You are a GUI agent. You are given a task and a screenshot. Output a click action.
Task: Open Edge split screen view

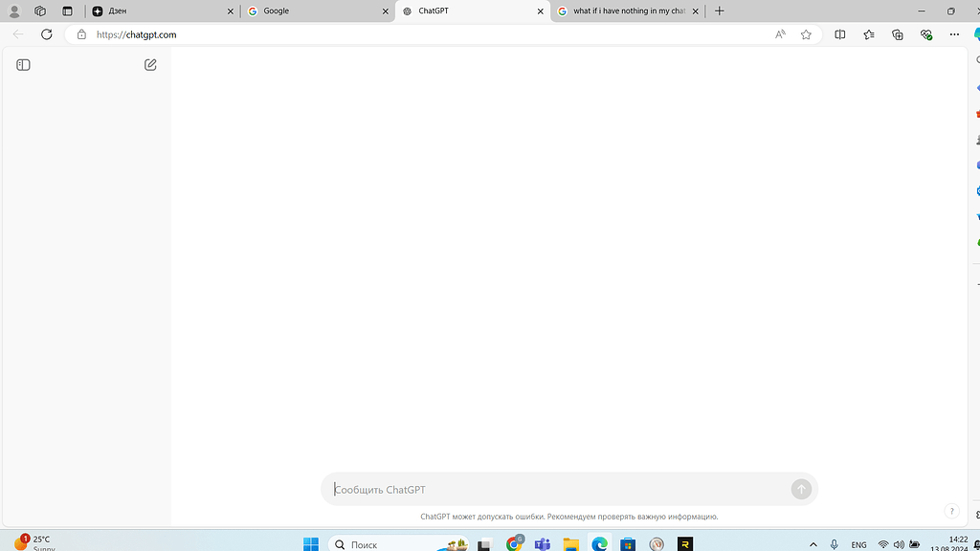[839, 33]
